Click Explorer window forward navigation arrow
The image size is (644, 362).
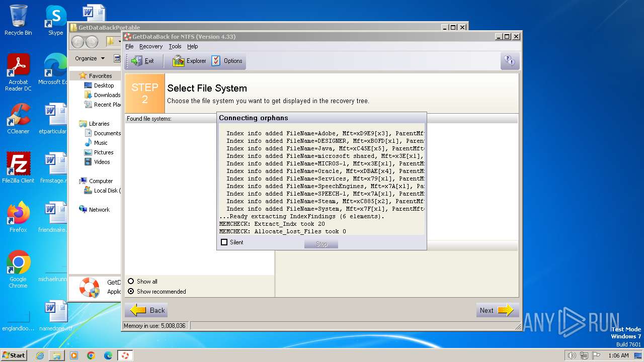point(92,42)
